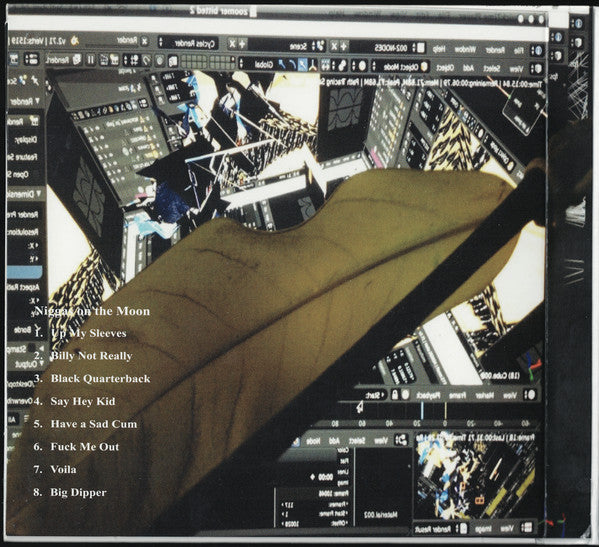Viewport: 599px width, 547px height.
Task: Click the Render button with camera icon
Action: 23,121
